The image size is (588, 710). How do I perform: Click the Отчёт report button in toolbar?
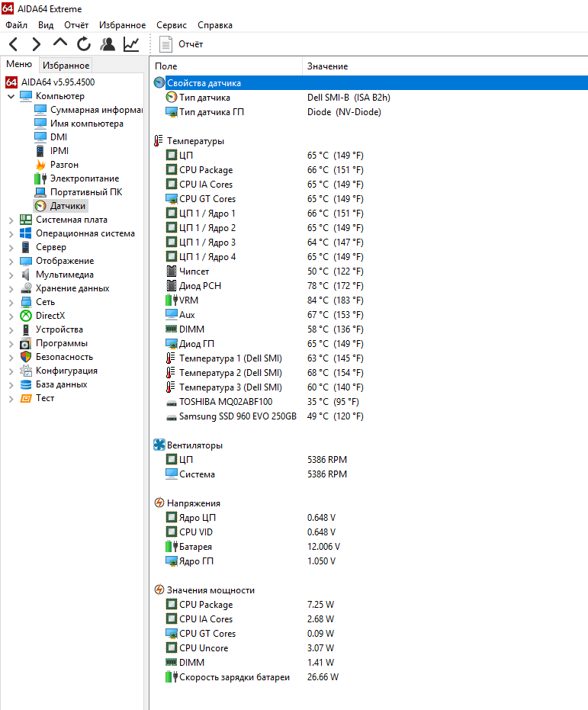[x=182, y=44]
